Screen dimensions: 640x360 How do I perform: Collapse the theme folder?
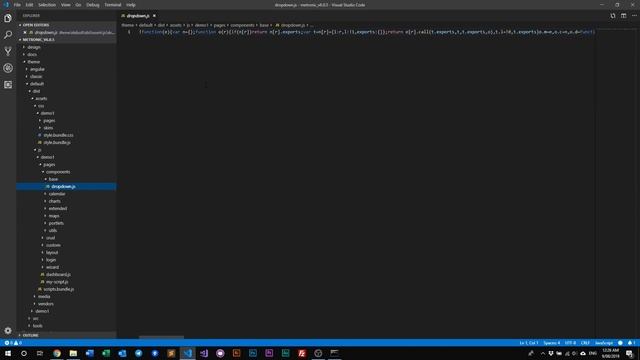(x=33, y=62)
